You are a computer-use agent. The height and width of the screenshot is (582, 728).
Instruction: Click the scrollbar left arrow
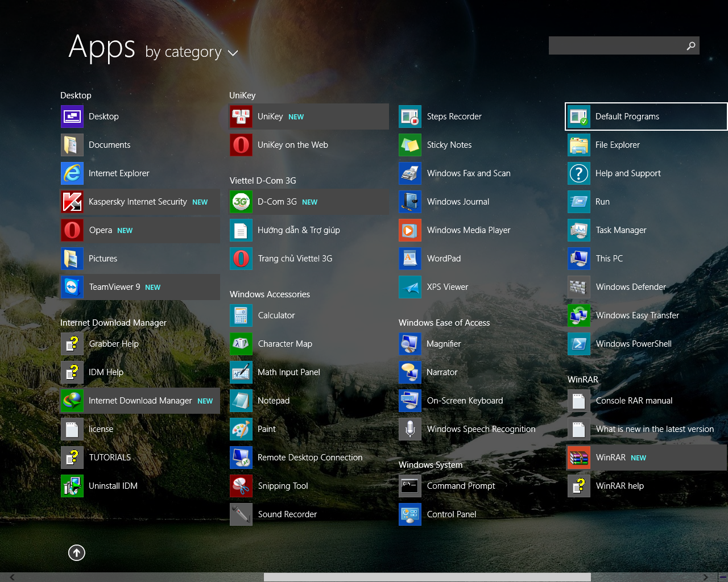click(13, 577)
